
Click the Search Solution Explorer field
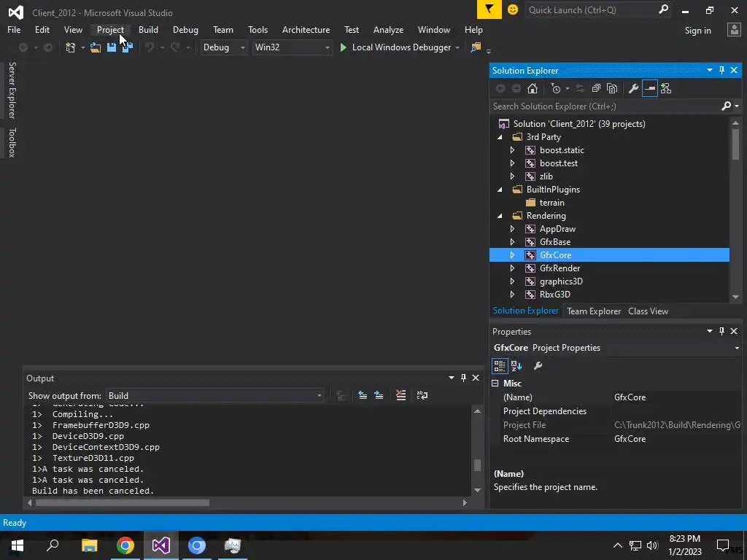point(605,106)
